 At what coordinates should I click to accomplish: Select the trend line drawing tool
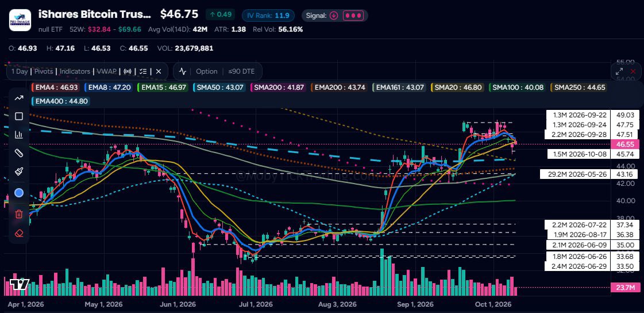coord(18,98)
